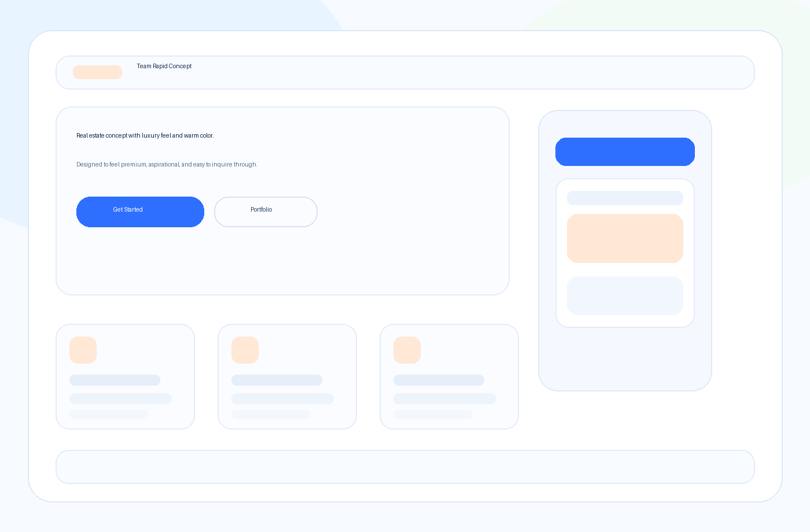Click the blue bar in the phone mockup
The width and height of the screenshot is (810, 532).
pos(625,152)
